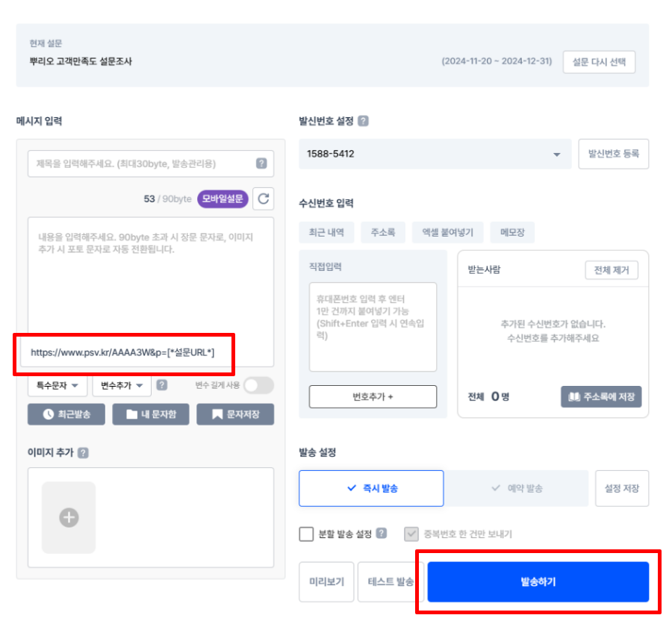Screen dimensions: 672x621
Task: Click the refresh icon next to 모바일설문
Action: point(263,199)
